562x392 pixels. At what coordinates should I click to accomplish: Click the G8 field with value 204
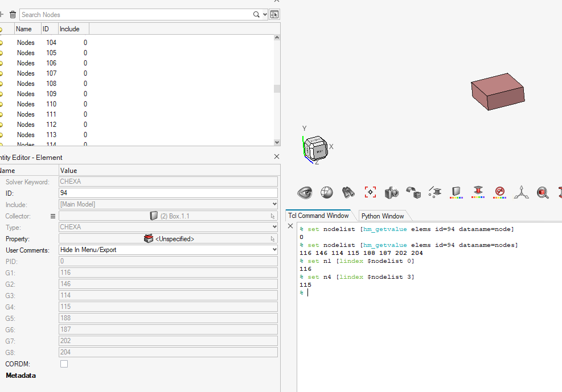pos(168,352)
